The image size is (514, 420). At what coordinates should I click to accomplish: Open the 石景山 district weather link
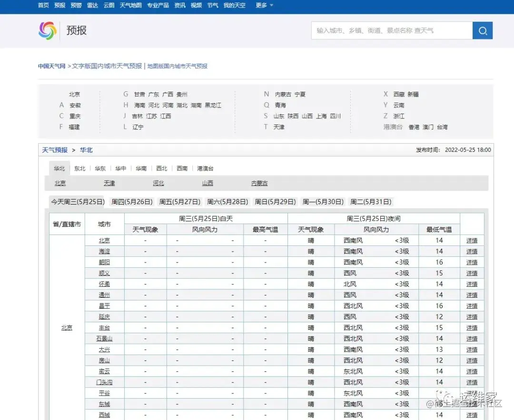point(104,338)
